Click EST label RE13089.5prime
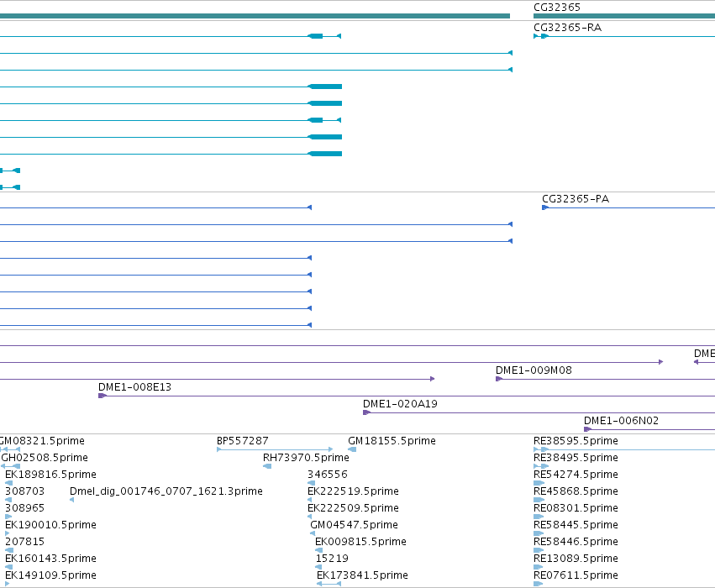The image size is (715, 588). click(x=576, y=559)
